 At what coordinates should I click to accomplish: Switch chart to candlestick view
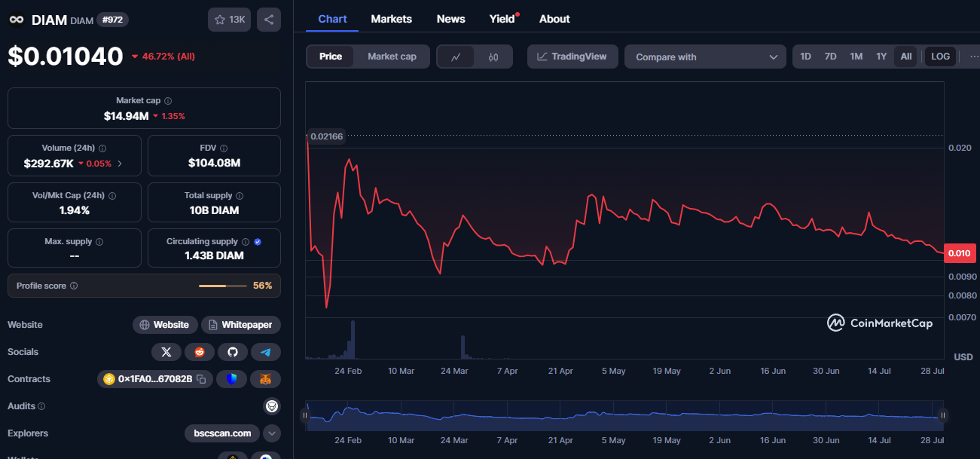493,57
